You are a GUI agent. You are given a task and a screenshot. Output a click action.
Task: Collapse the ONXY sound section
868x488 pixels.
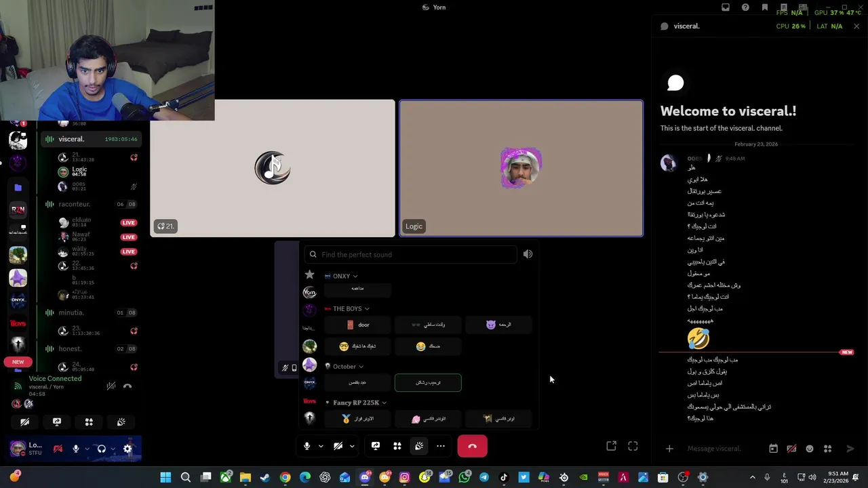pyautogui.click(x=341, y=276)
